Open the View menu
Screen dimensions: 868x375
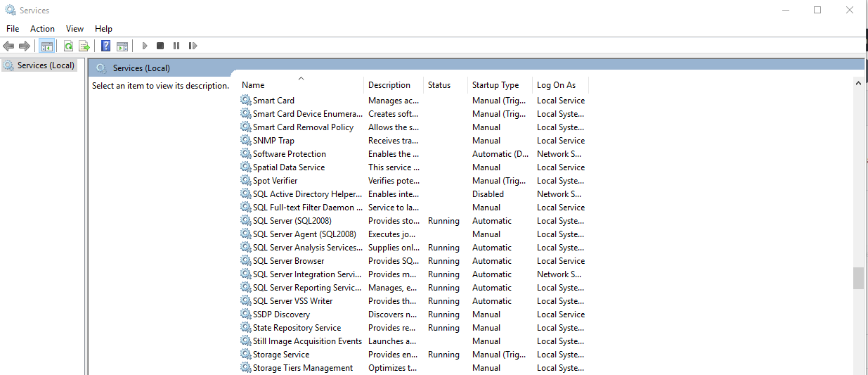coord(75,29)
